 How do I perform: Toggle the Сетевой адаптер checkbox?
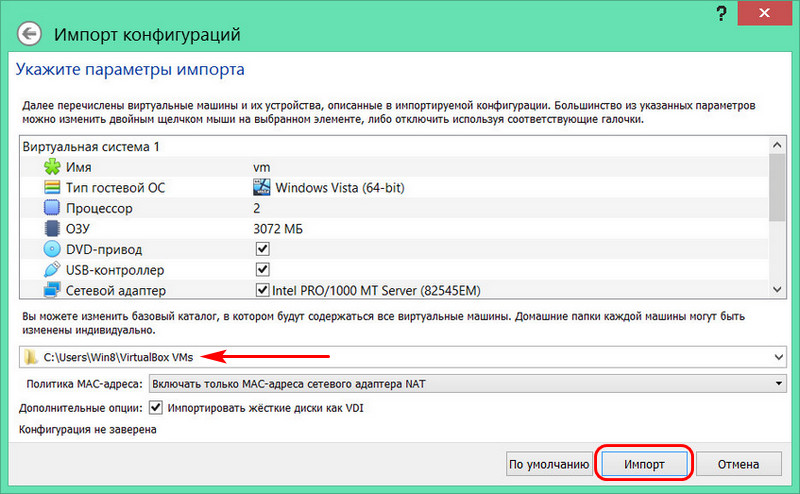(262, 290)
